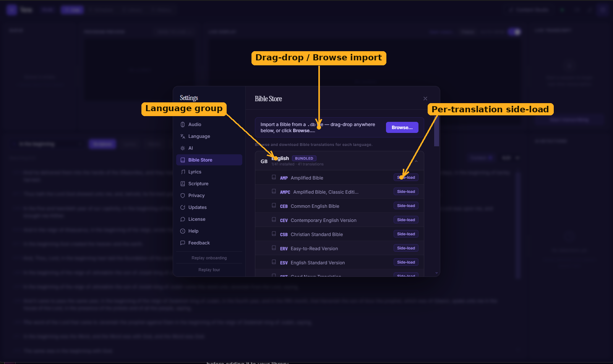Close the Settings dialog with X
Screen dimensions: 613x364
(x=425, y=99)
